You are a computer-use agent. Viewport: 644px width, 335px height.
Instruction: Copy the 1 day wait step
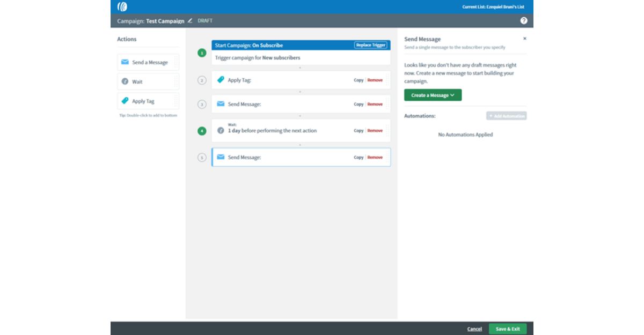coord(358,131)
